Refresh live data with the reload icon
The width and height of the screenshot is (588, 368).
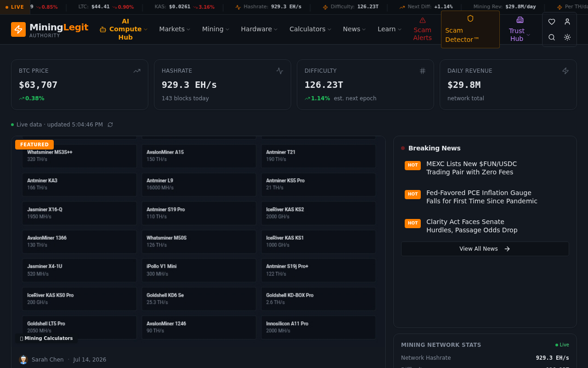[110, 125]
